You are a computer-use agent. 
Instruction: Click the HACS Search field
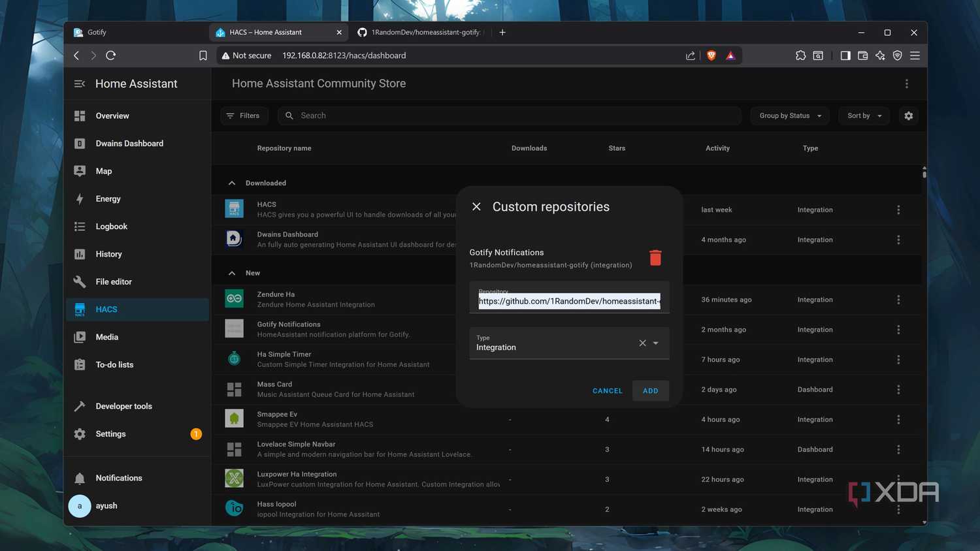[x=510, y=116]
